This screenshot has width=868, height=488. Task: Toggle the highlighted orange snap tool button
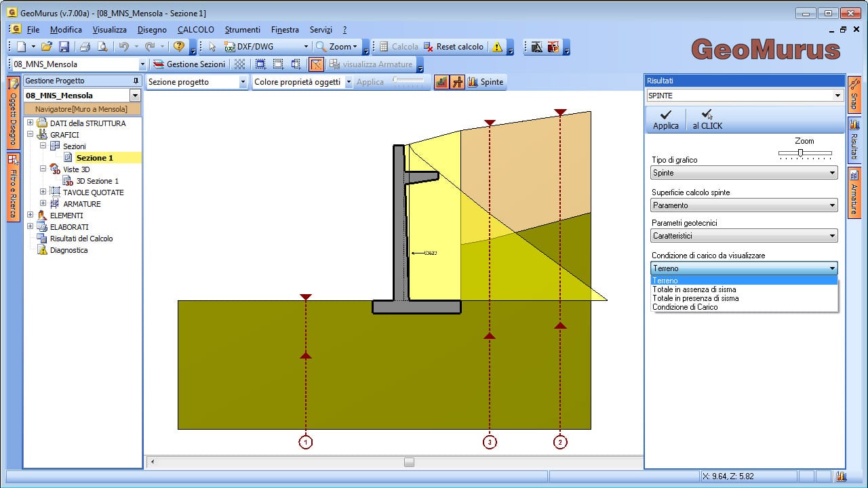[x=316, y=64]
